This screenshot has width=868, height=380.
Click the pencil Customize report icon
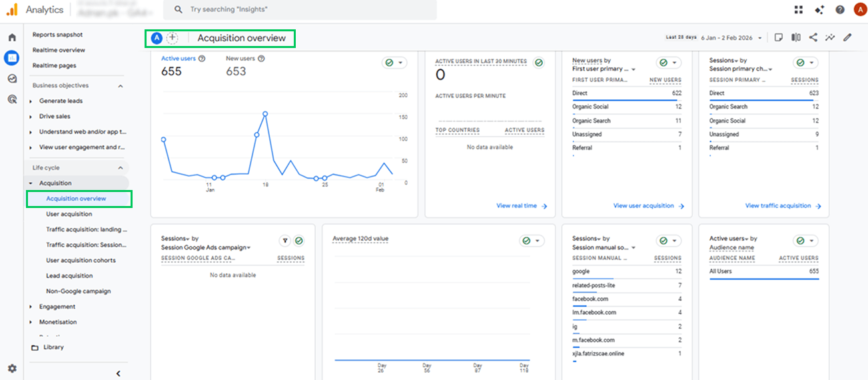847,37
